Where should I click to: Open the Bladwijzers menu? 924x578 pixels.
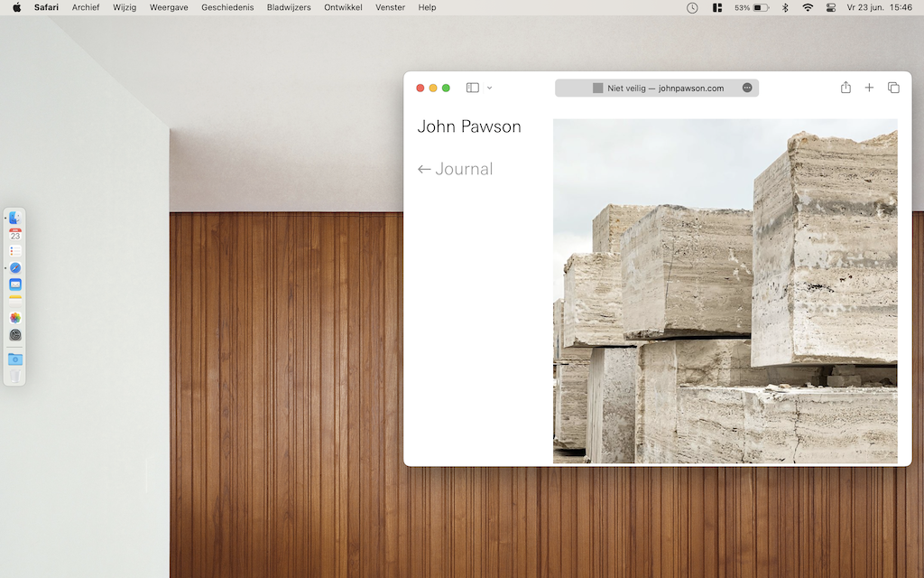[x=289, y=7]
